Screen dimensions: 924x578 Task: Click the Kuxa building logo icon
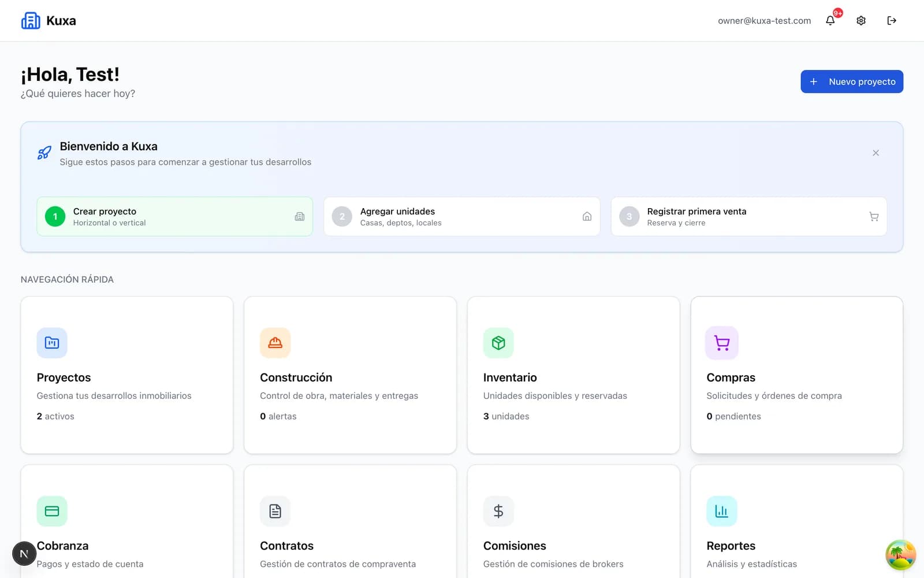point(31,20)
